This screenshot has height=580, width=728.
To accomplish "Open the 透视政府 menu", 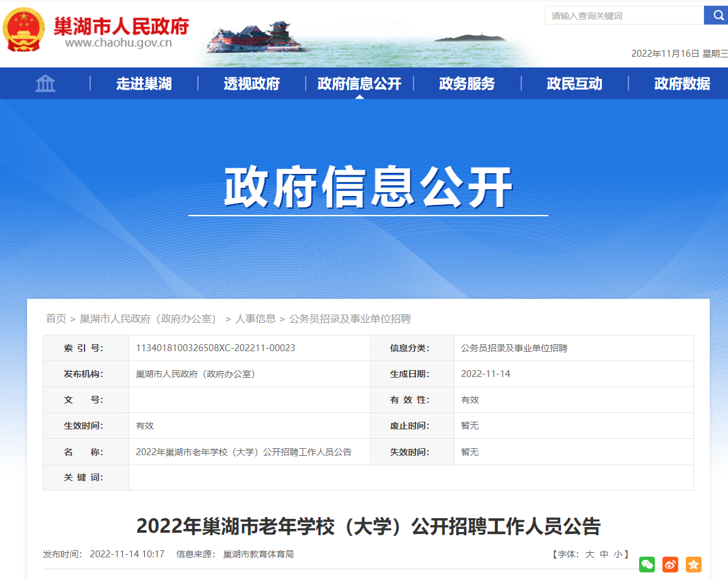I will 251,84.
